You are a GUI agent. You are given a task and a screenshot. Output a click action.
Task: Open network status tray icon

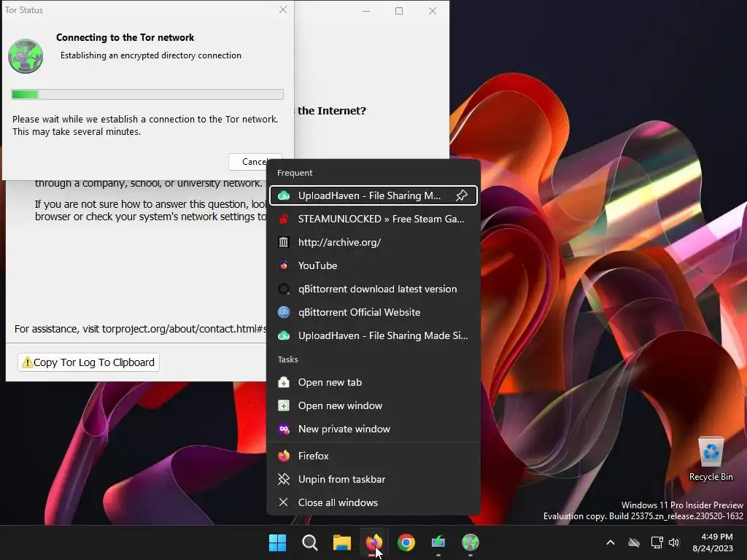pyautogui.click(x=657, y=542)
